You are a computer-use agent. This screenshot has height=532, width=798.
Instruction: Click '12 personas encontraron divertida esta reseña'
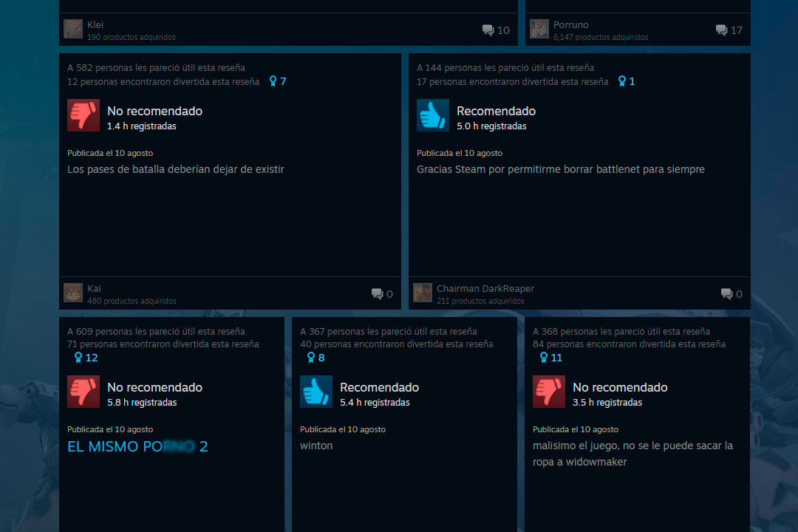(163, 81)
